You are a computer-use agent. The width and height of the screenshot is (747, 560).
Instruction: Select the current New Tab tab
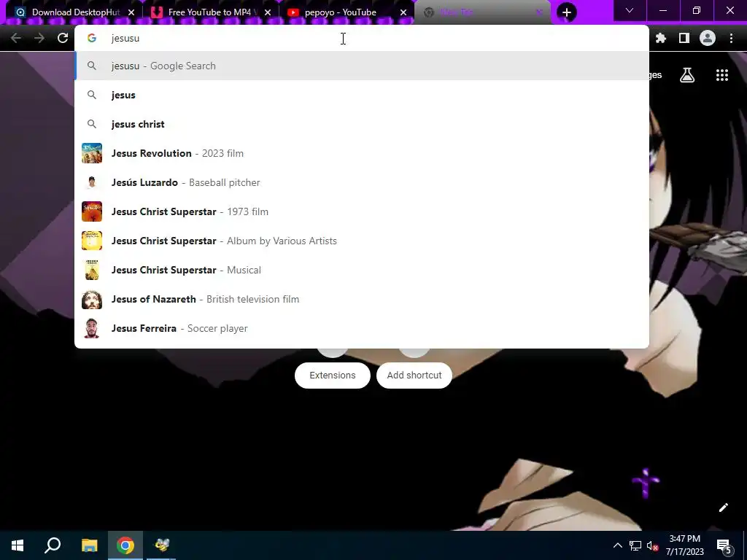482,12
